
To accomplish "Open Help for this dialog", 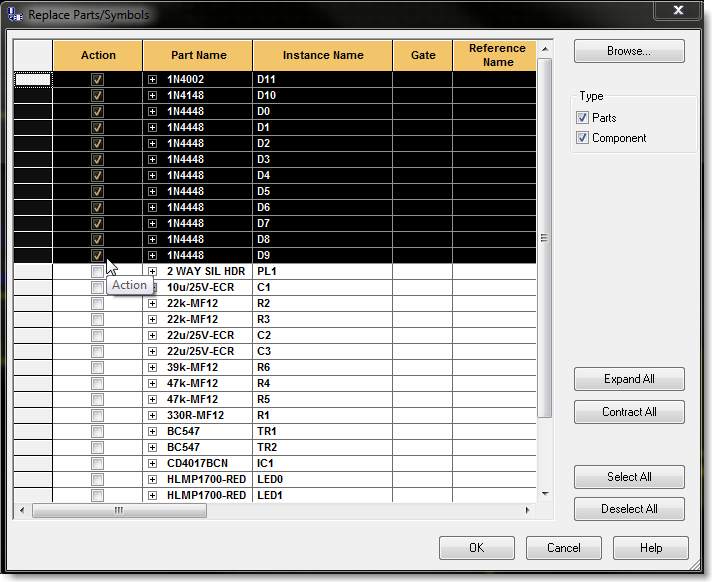I will (x=651, y=548).
